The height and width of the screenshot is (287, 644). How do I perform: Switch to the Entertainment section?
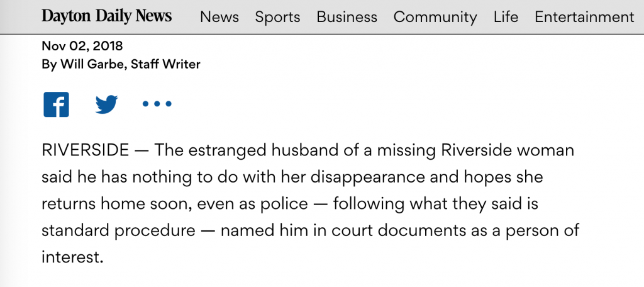[x=584, y=17]
